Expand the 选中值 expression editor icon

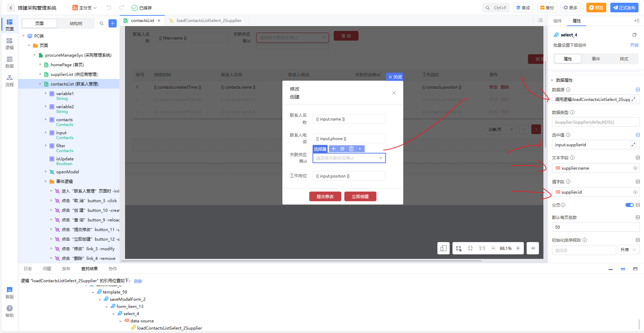tap(634, 145)
